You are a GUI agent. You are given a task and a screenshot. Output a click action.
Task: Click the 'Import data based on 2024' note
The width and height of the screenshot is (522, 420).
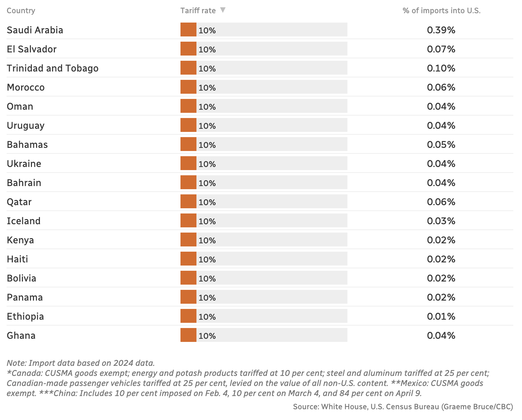point(81,363)
